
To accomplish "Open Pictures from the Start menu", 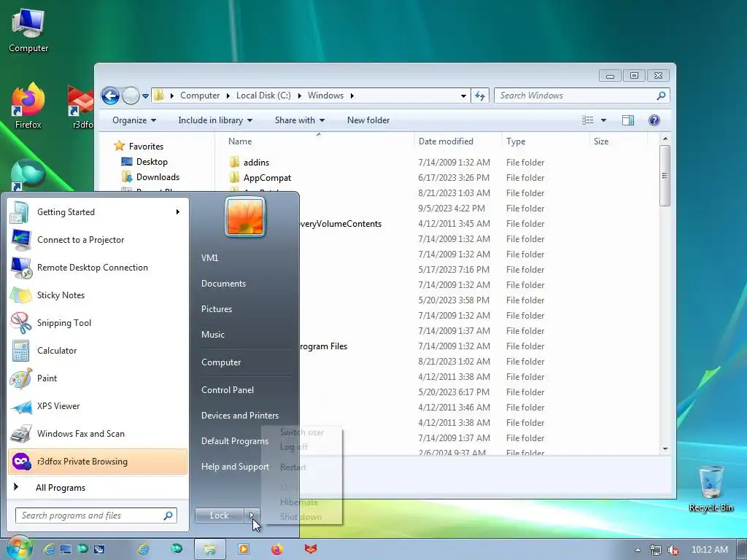I will (x=216, y=309).
